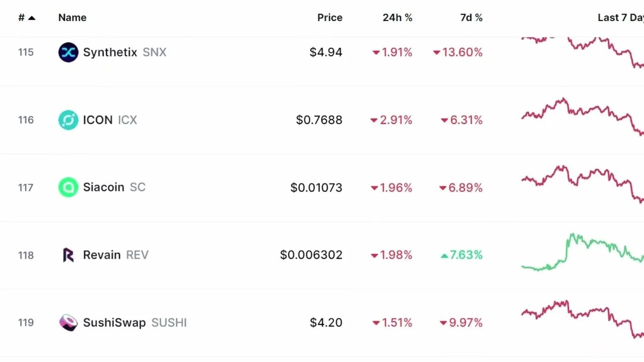Open the Siacoin name link
Viewport: 644px width, 362px height.
click(x=103, y=188)
